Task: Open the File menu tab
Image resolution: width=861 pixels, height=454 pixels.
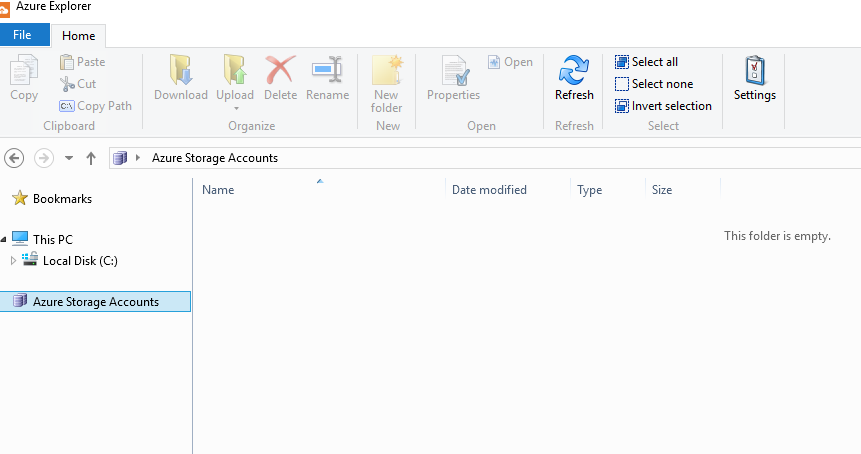Action: [23, 35]
